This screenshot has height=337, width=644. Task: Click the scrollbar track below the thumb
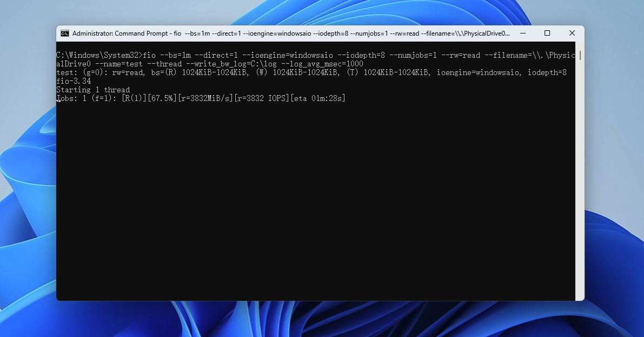click(x=580, y=189)
